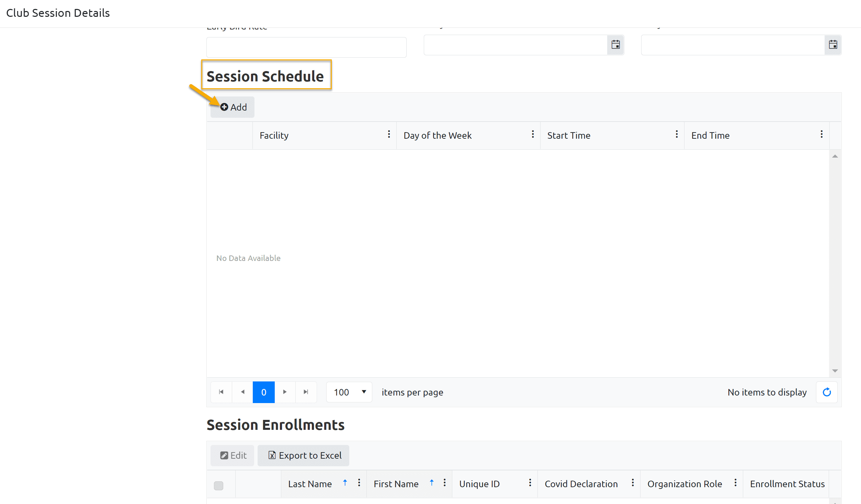Click the first date input field
Image resolution: width=861 pixels, height=504 pixels.
click(x=516, y=45)
